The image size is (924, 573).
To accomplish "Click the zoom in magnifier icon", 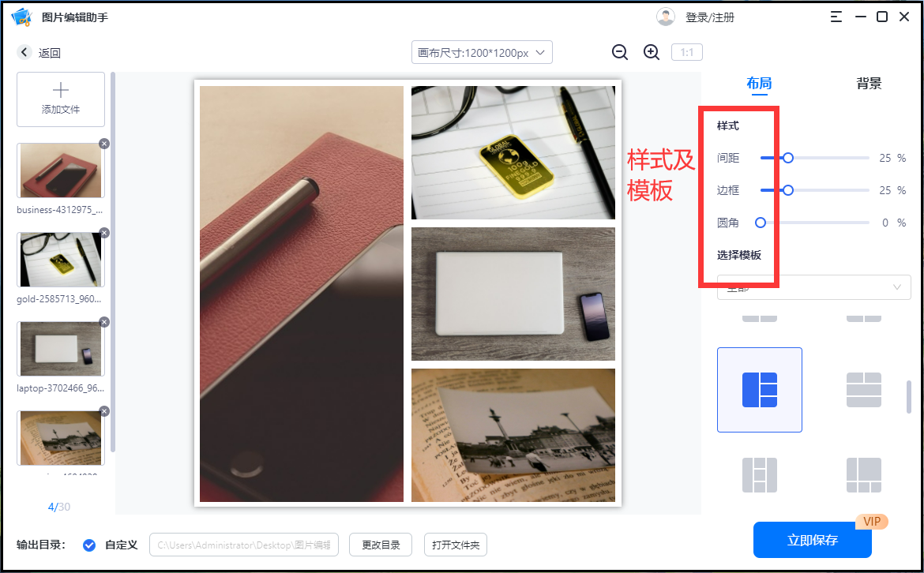I will (652, 52).
